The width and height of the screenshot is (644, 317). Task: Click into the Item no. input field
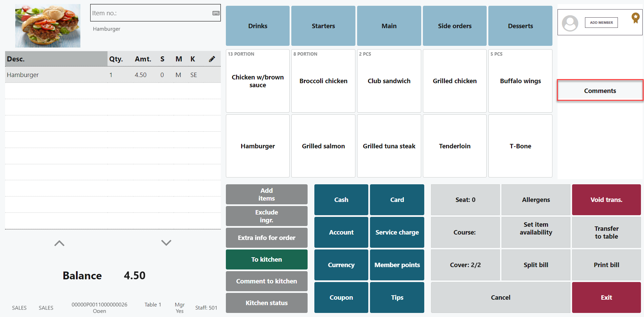click(x=151, y=13)
